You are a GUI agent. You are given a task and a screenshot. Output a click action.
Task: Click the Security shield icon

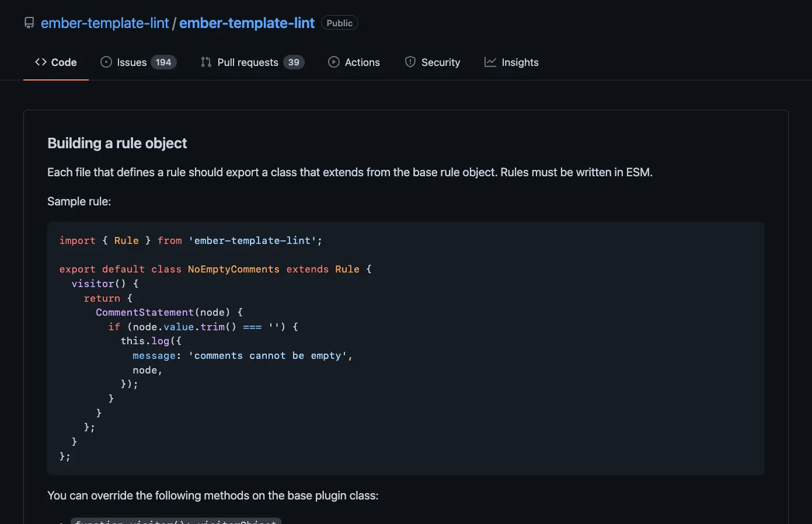[410, 62]
